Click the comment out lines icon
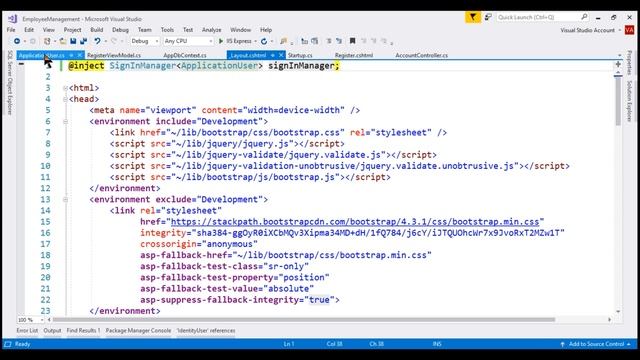Screen dimensions: 640x360 pos(329,41)
